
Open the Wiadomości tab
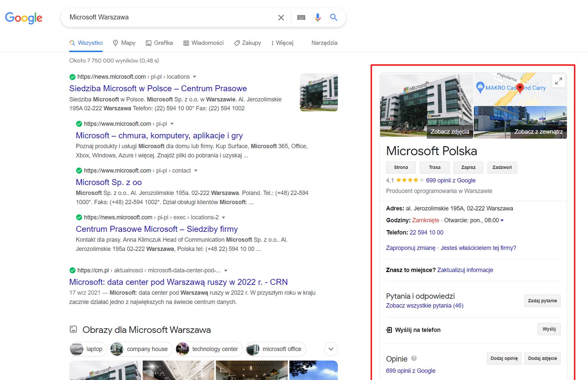pyautogui.click(x=203, y=43)
